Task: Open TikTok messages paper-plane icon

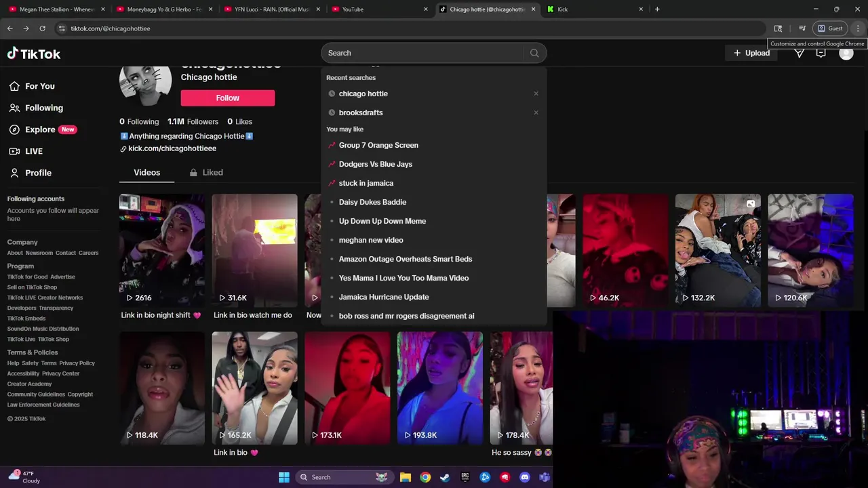Action: tap(800, 53)
